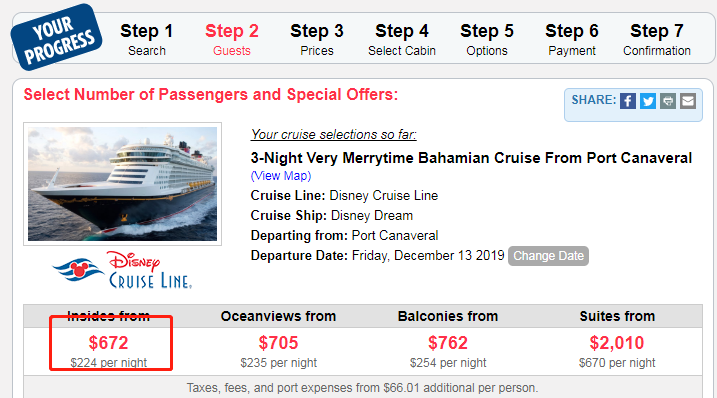Click the Change Date button

(x=548, y=256)
